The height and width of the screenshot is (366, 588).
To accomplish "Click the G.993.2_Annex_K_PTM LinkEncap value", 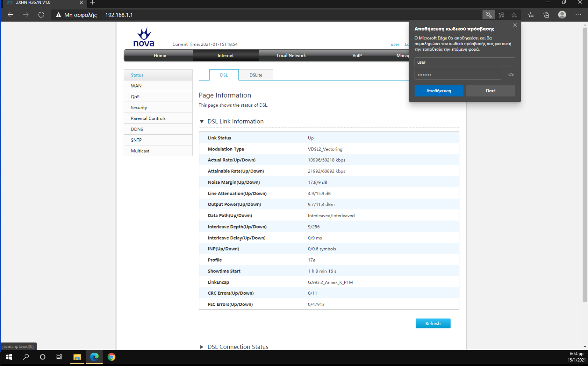I will click(330, 282).
